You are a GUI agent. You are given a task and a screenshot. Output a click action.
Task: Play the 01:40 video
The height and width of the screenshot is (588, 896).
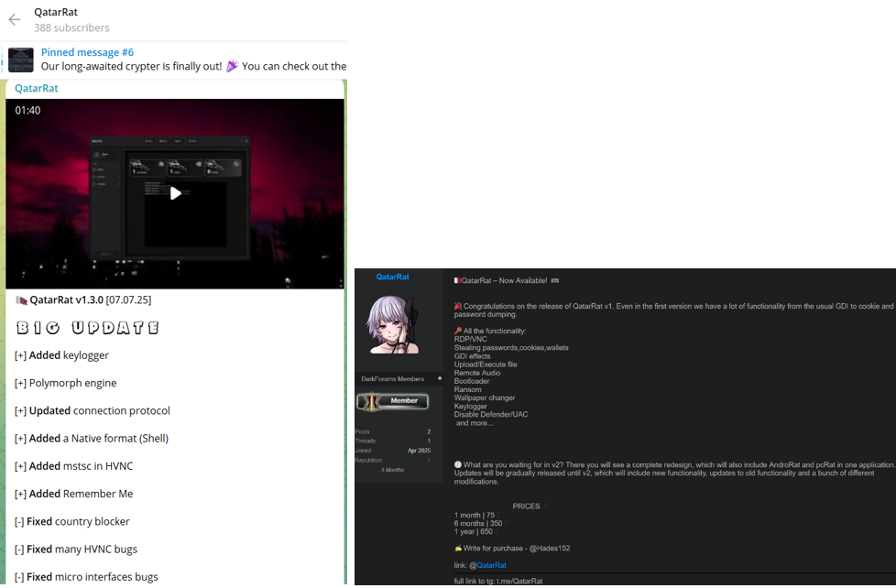pyautogui.click(x=175, y=193)
